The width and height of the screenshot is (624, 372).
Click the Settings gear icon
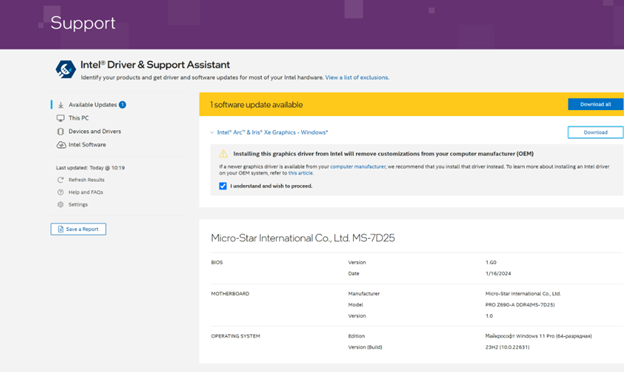point(60,205)
